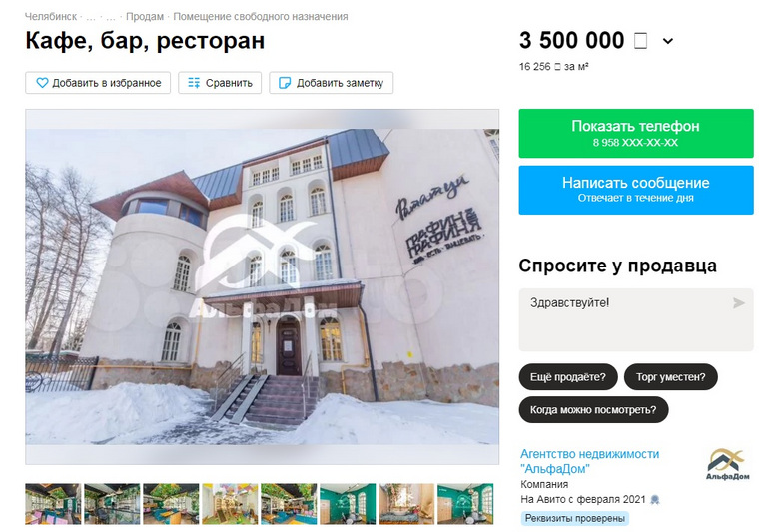
Task: Click the currency symbol beside the 3 500 000 price
Action: point(641,41)
